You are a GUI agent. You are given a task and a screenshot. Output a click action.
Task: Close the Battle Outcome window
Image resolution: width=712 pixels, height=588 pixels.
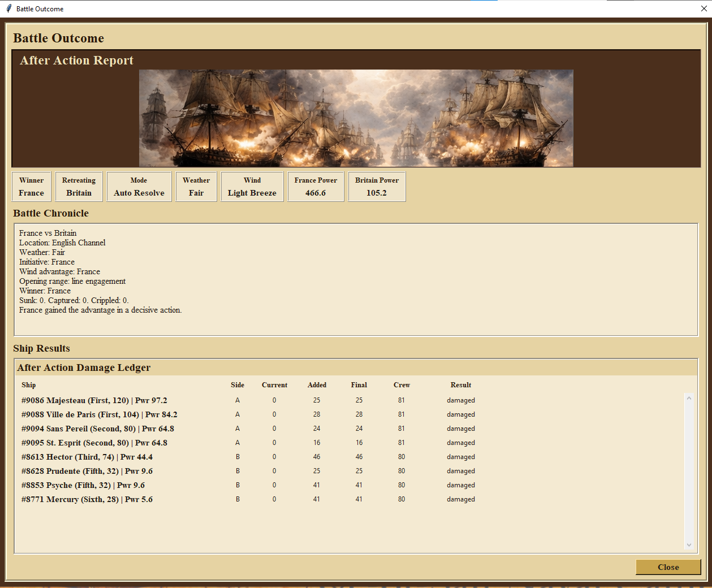[x=704, y=8]
